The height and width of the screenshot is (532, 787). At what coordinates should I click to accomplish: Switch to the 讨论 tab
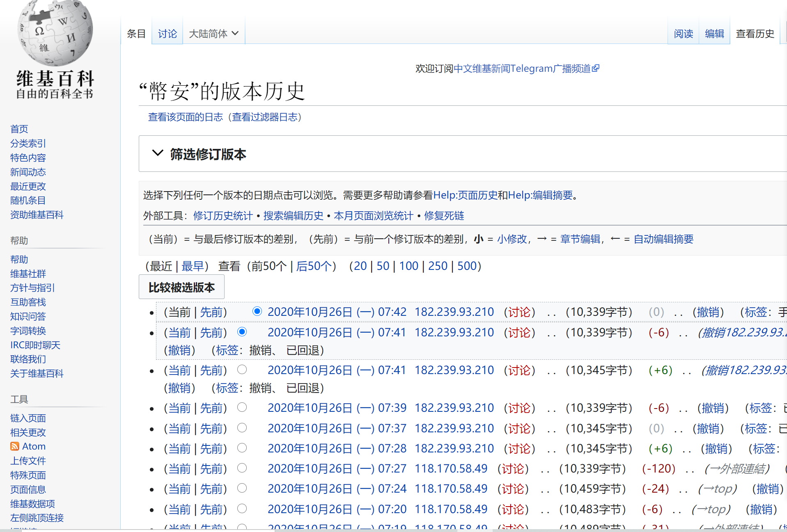pyautogui.click(x=167, y=34)
